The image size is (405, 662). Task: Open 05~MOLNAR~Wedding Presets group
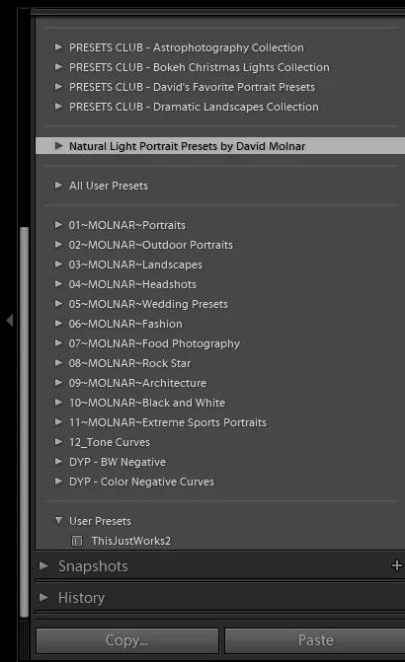coord(148,304)
